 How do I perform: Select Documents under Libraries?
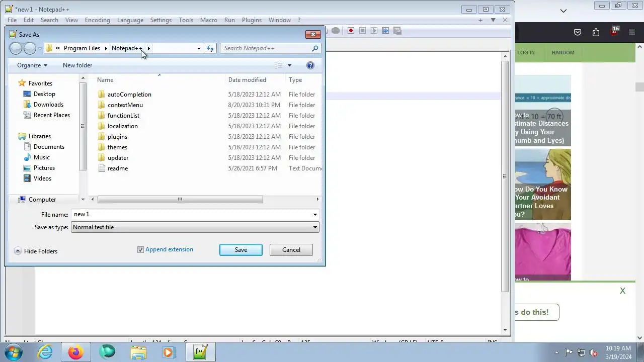tap(49, 147)
